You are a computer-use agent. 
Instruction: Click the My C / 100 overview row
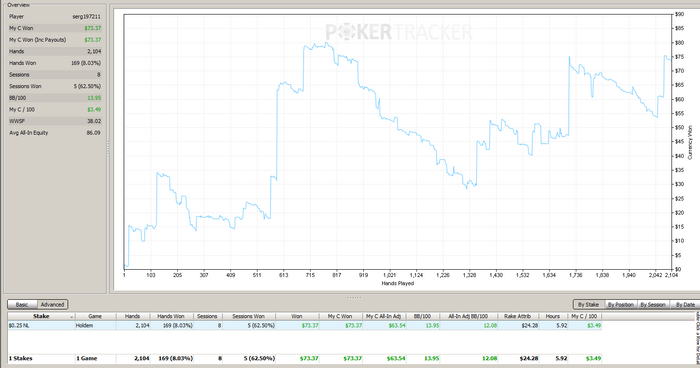pyautogui.click(x=55, y=109)
